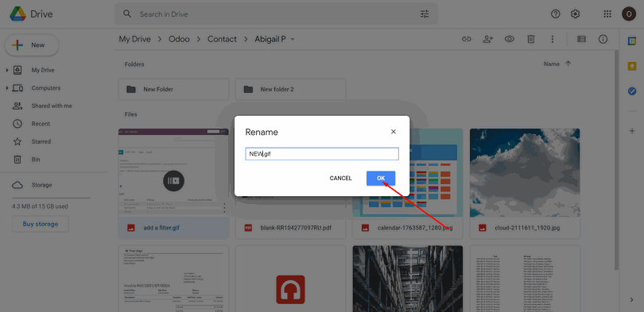The width and height of the screenshot is (644, 312).
Task: Expand the My Drive tree arrow
Action: [7, 71]
